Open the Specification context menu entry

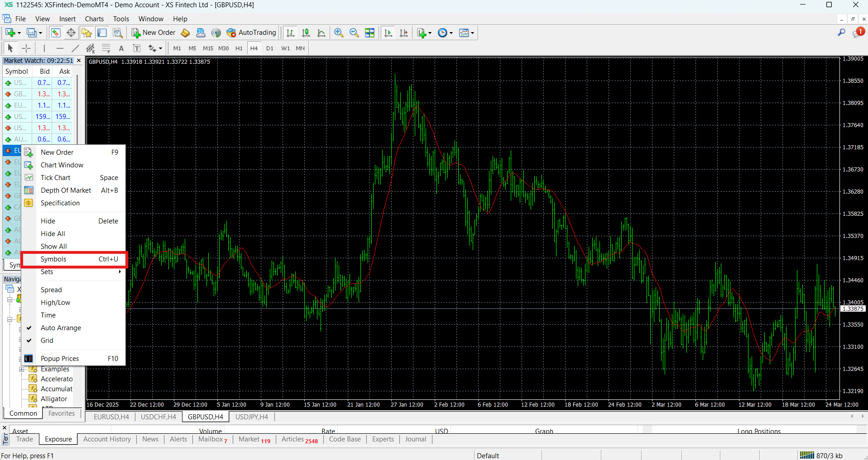(x=73, y=203)
